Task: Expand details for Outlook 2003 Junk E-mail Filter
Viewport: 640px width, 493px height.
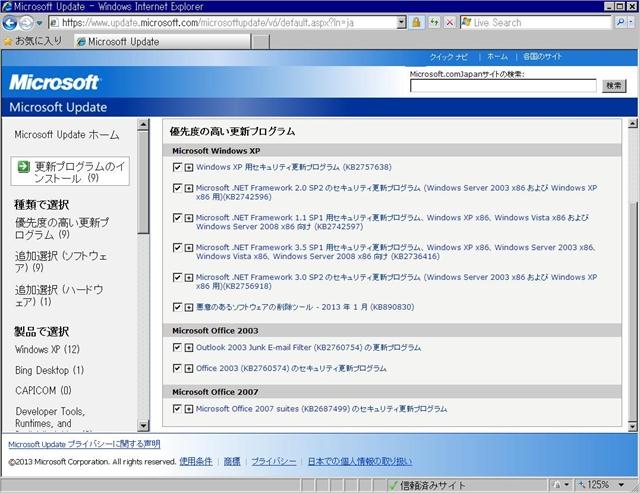Action: (189, 348)
